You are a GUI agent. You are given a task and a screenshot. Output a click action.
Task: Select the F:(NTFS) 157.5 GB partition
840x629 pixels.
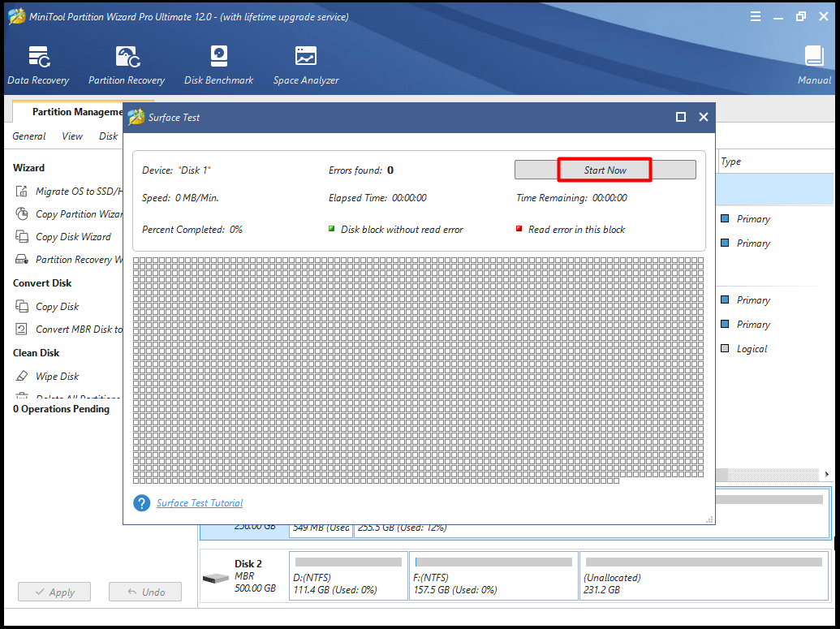coord(493,576)
